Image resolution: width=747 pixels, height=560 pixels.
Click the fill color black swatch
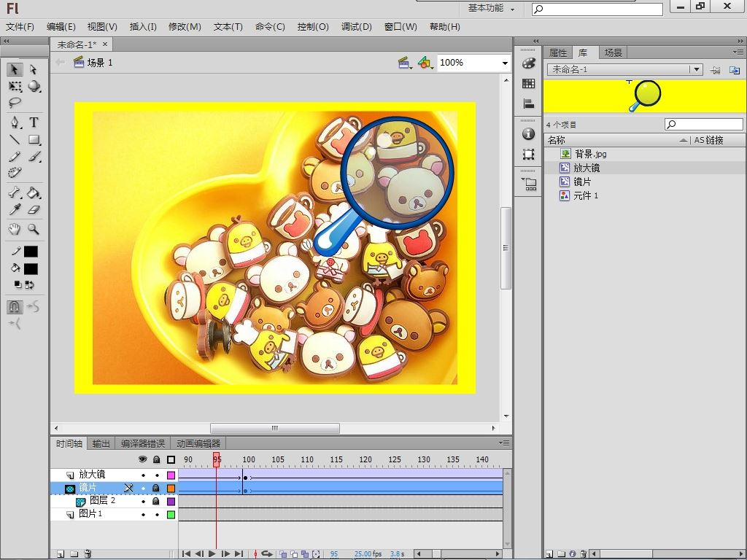click(31, 269)
